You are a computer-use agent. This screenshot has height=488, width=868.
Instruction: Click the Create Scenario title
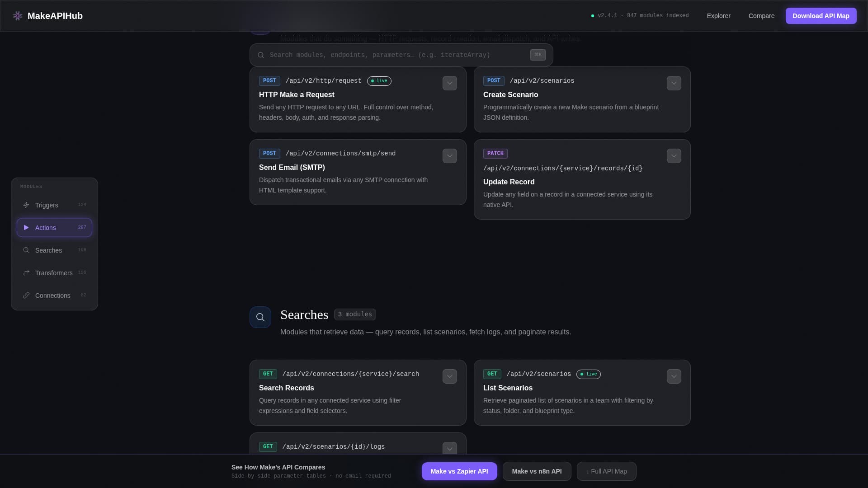510,95
